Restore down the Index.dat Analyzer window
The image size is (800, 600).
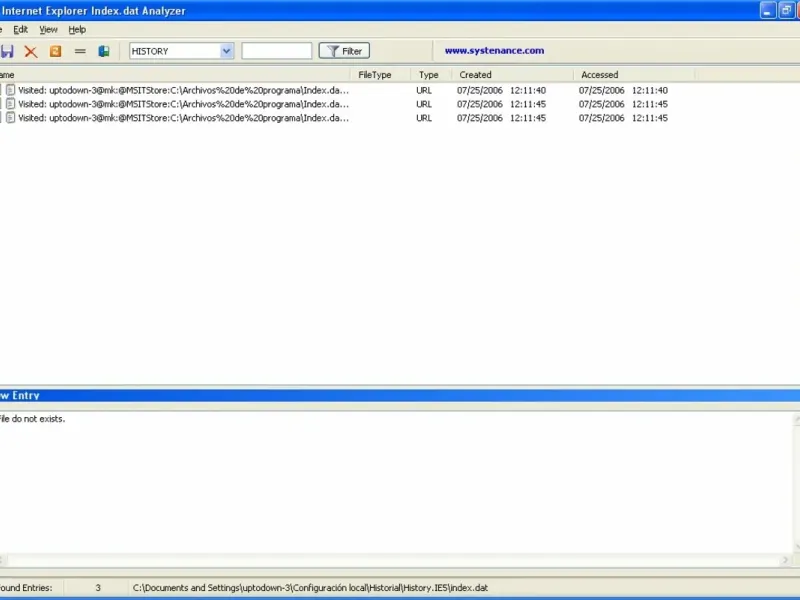click(786, 10)
